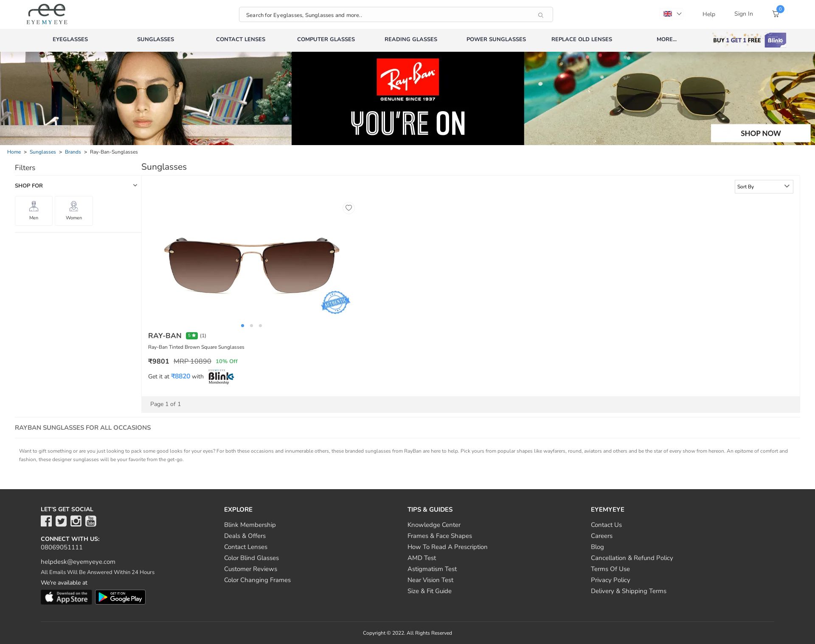Click the Google Play download badge
The image size is (815, 644).
pos(120,597)
